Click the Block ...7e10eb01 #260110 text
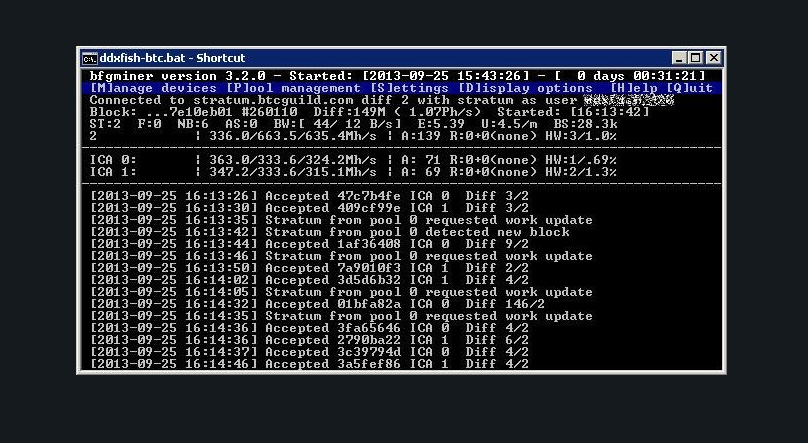The height and width of the screenshot is (443, 808). [x=193, y=112]
